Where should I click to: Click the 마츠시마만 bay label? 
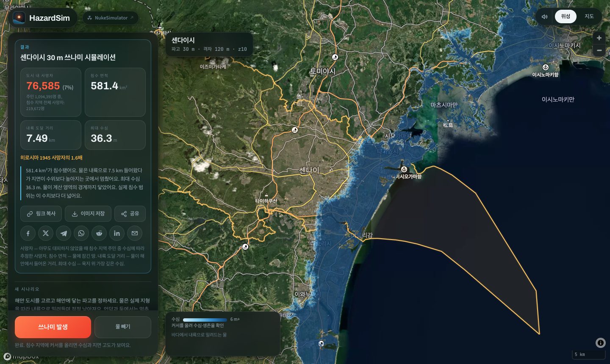444,105
